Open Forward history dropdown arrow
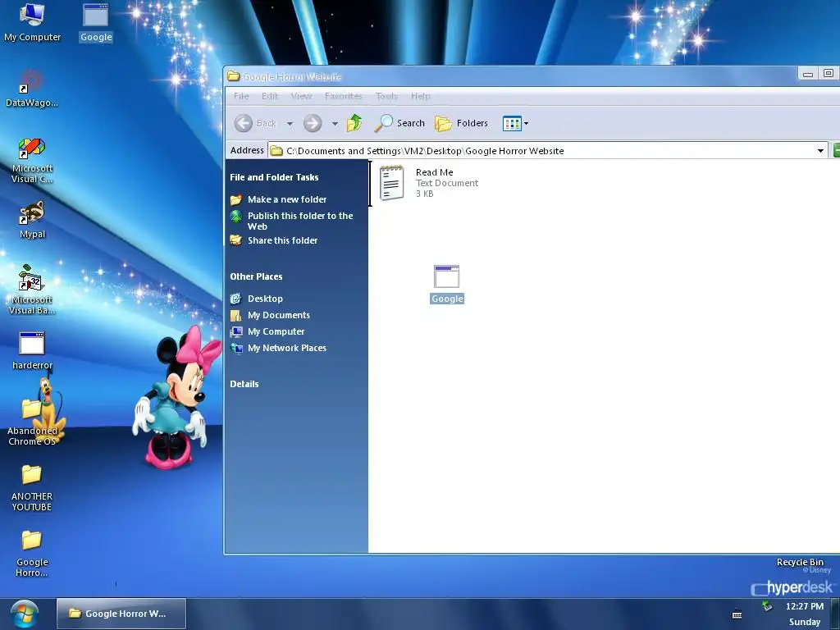Screen dimensions: 840x630 click(335, 124)
